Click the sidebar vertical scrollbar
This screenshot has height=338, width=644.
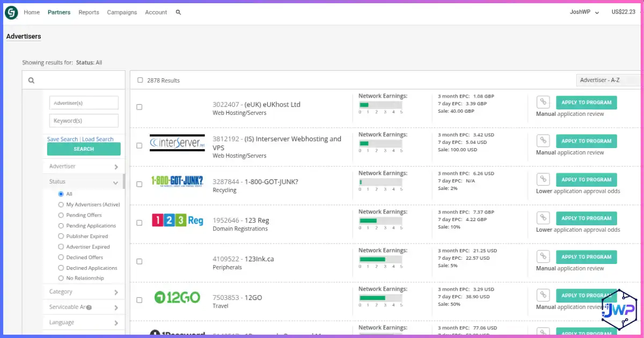[x=124, y=182]
